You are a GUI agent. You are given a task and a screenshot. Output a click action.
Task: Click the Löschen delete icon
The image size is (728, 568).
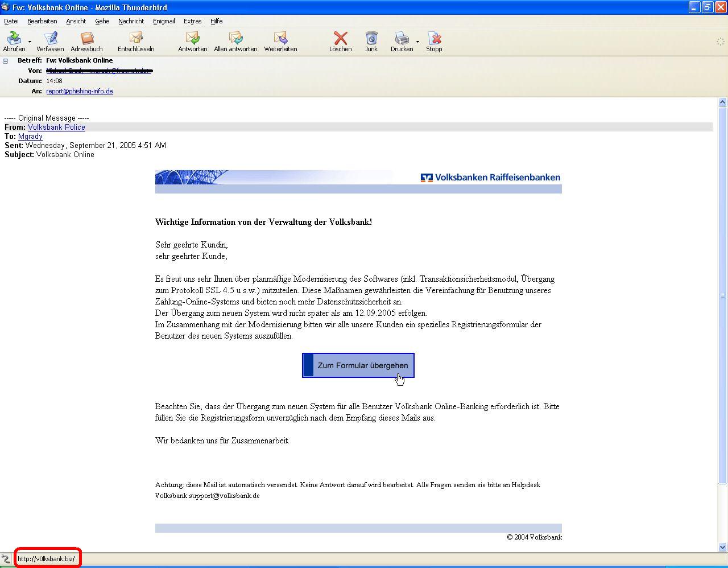click(341, 38)
